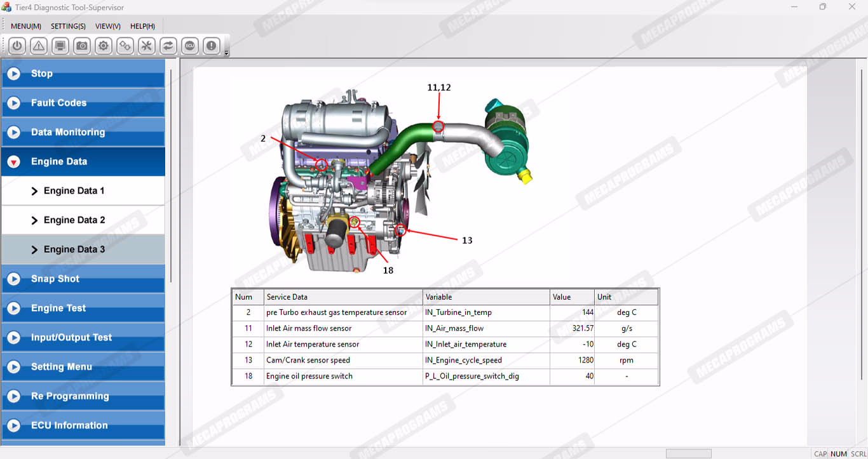This screenshot has width=868, height=459.
Task: Click the Service Data column header
Action: 343,297
